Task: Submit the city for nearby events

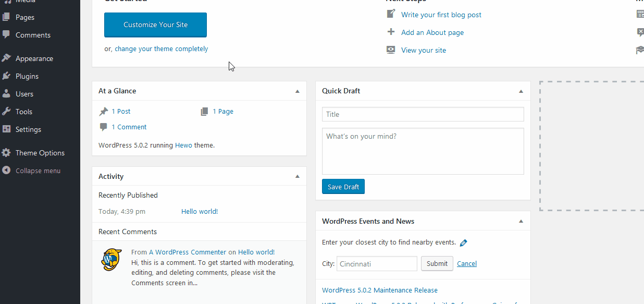Action: tap(437, 263)
